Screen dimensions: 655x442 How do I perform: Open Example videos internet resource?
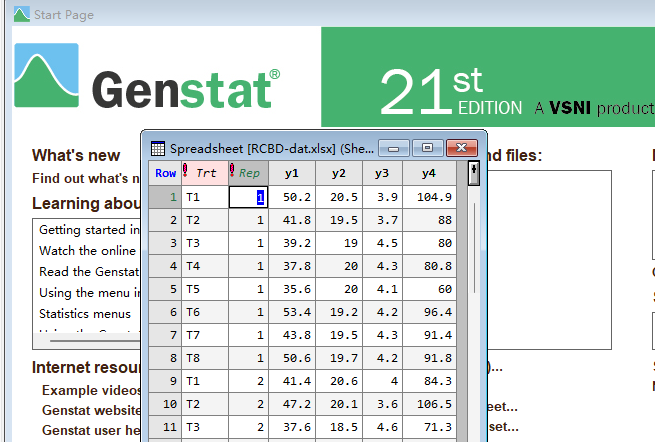[x=91, y=390]
